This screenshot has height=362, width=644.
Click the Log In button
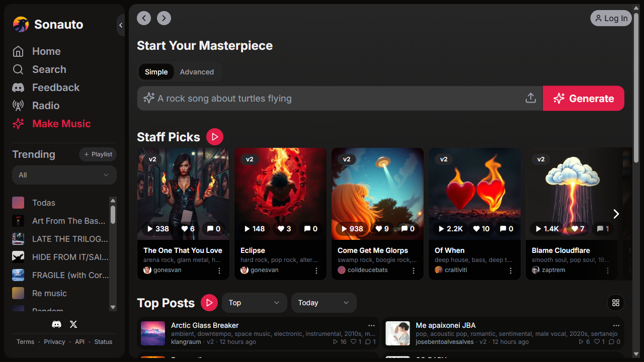611,18
